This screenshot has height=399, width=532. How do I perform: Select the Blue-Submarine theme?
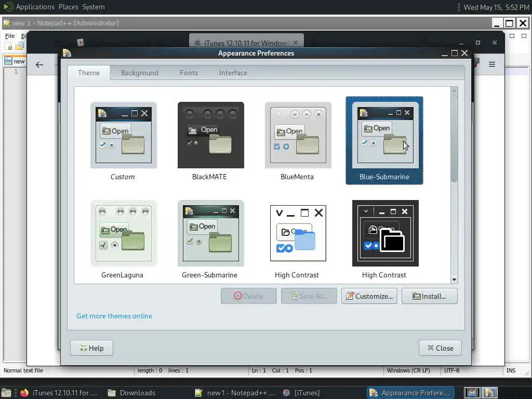[384, 140]
